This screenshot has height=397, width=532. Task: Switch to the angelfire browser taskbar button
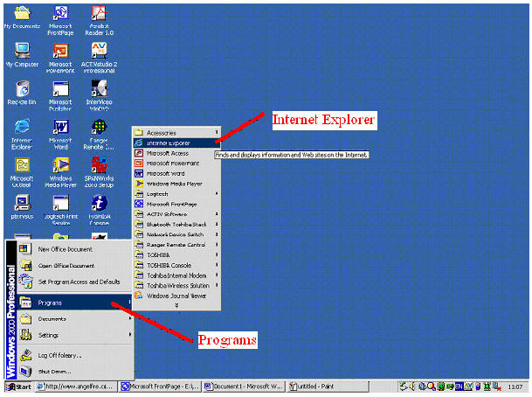tap(76, 387)
